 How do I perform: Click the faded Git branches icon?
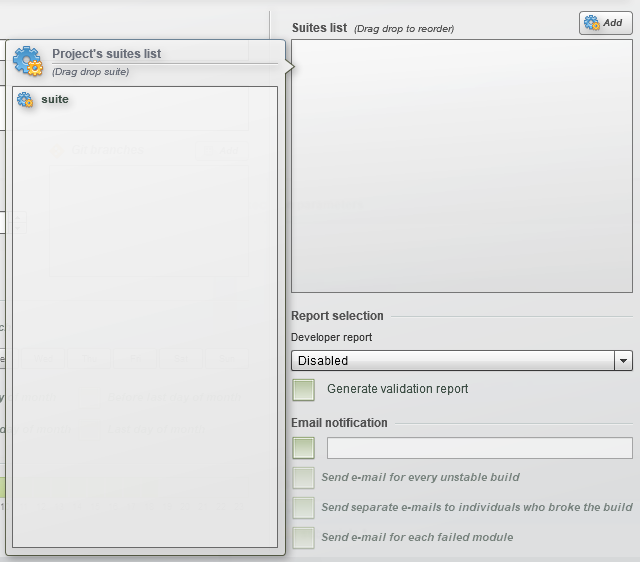click(x=57, y=151)
